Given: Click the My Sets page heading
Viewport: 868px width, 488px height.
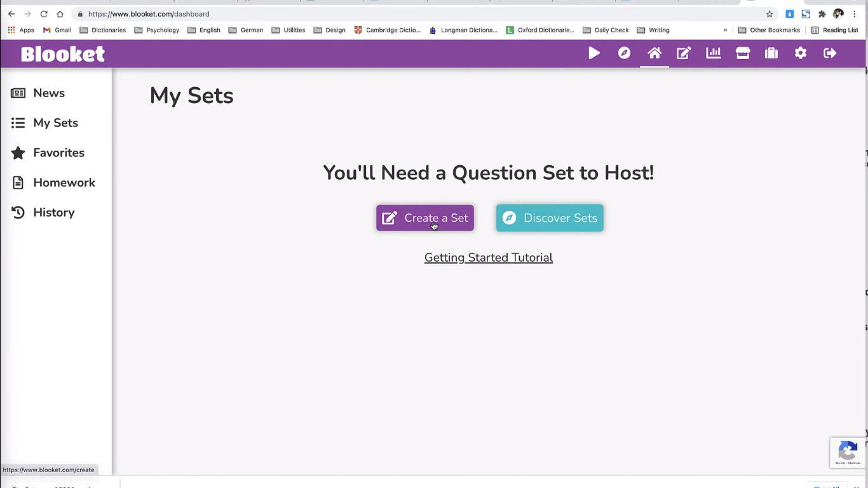Looking at the screenshot, I should 191,95.
